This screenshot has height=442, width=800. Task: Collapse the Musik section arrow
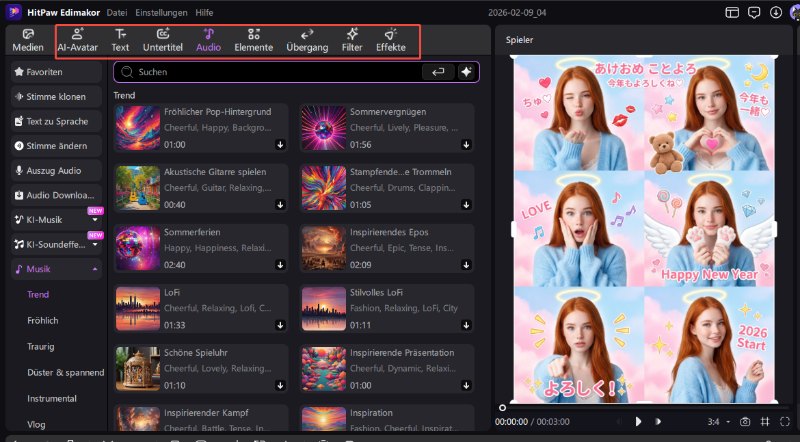(95, 269)
